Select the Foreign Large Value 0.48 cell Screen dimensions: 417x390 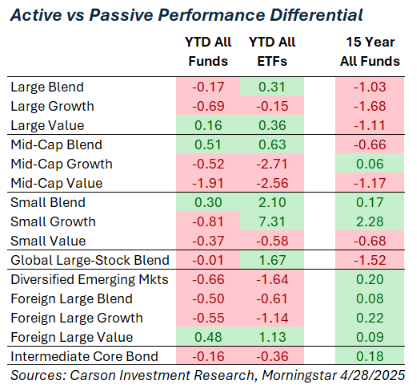point(208,337)
